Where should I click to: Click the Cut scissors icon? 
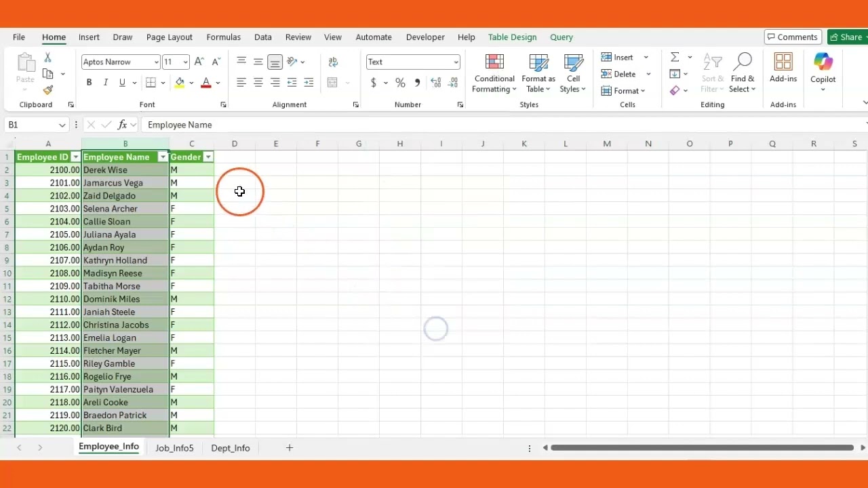47,58
